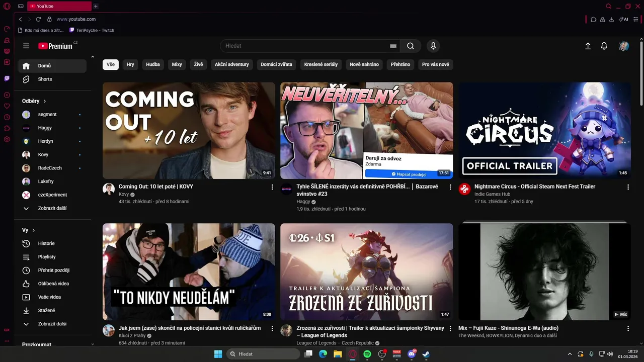The height and width of the screenshot is (362, 644).
Task: Open the Opera main menu logo
Action: [x=7, y=6]
